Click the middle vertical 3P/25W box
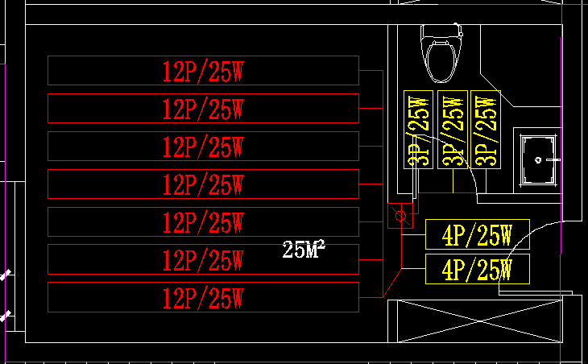The height and width of the screenshot is (364, 588). (452, 129)
